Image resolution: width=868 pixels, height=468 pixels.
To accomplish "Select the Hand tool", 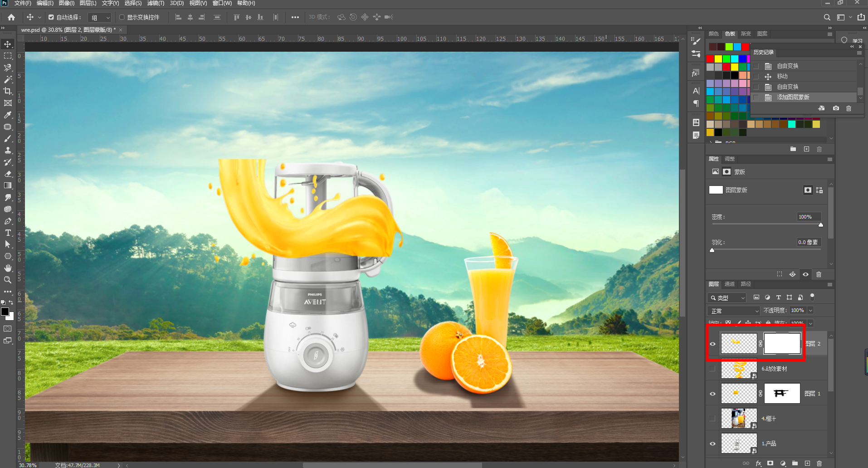I will point(8,268).
